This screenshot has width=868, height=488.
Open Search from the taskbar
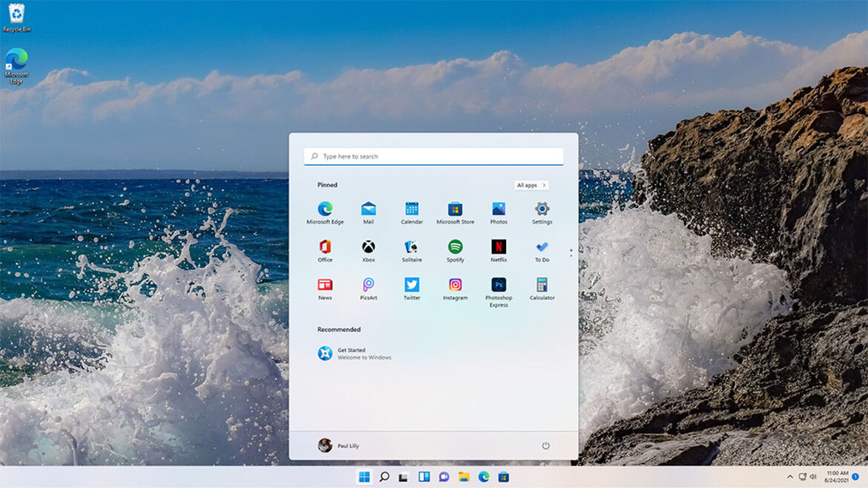[384, 477]
